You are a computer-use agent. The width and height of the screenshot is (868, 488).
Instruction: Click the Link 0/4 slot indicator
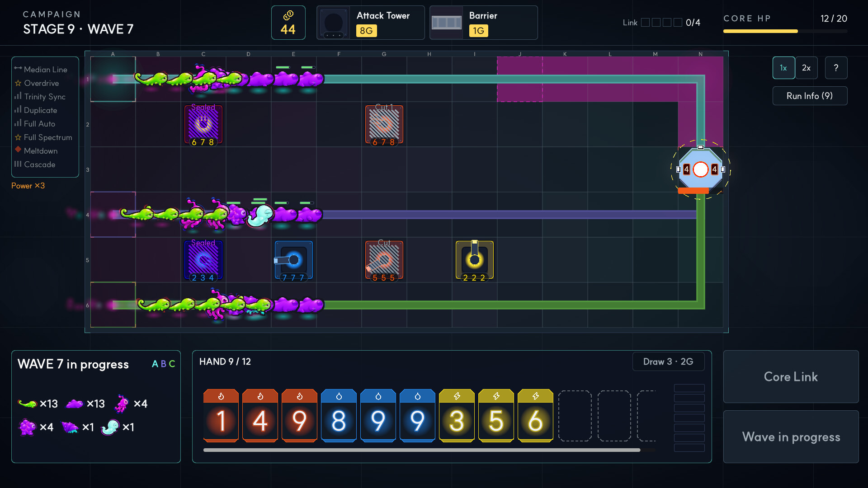point(661,23)
